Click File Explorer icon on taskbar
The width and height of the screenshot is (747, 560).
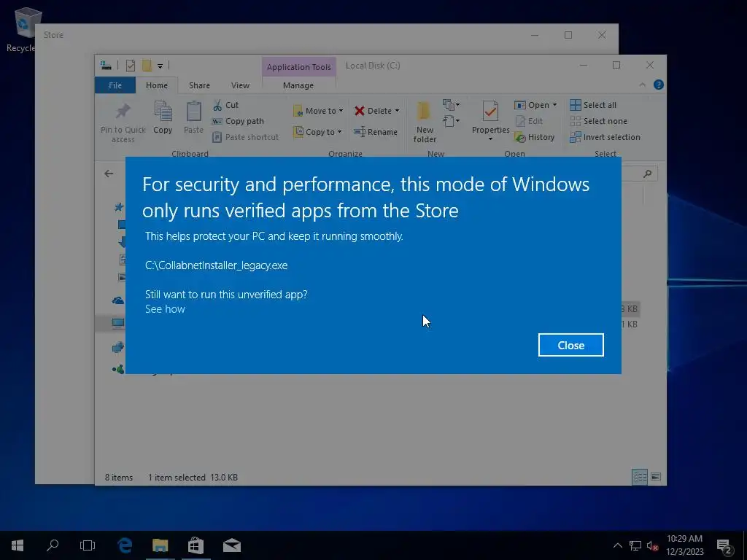pyautogui.click(x=160, y=545)
